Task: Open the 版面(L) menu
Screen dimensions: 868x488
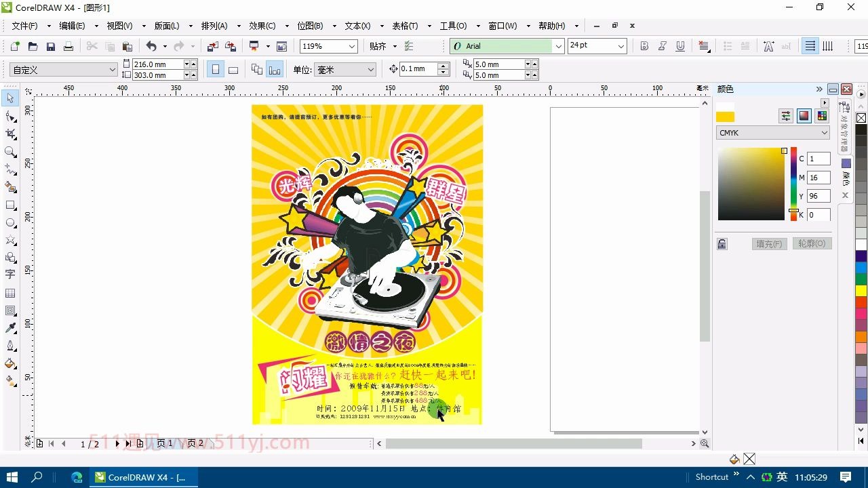Action: click(x=167, y=26)
